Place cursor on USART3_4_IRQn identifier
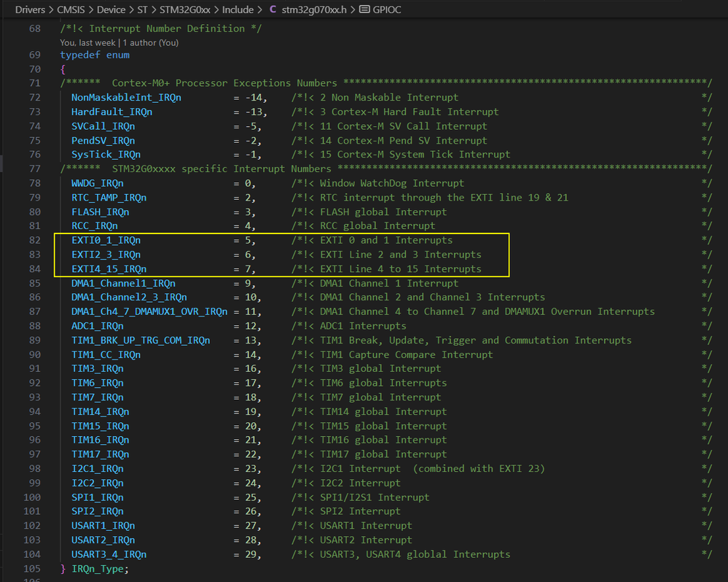This screenshot has height=582, width=728. pyautogui.click(x=109, y=554)
